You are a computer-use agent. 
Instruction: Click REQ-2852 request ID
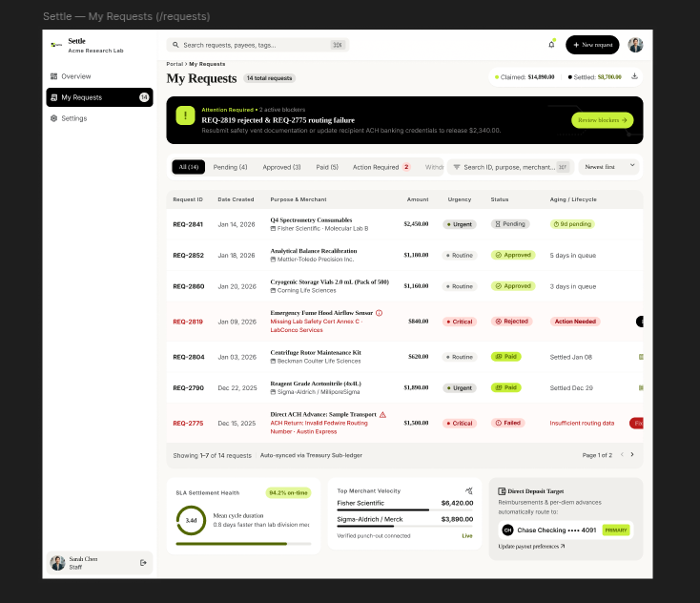pos(189,255)
